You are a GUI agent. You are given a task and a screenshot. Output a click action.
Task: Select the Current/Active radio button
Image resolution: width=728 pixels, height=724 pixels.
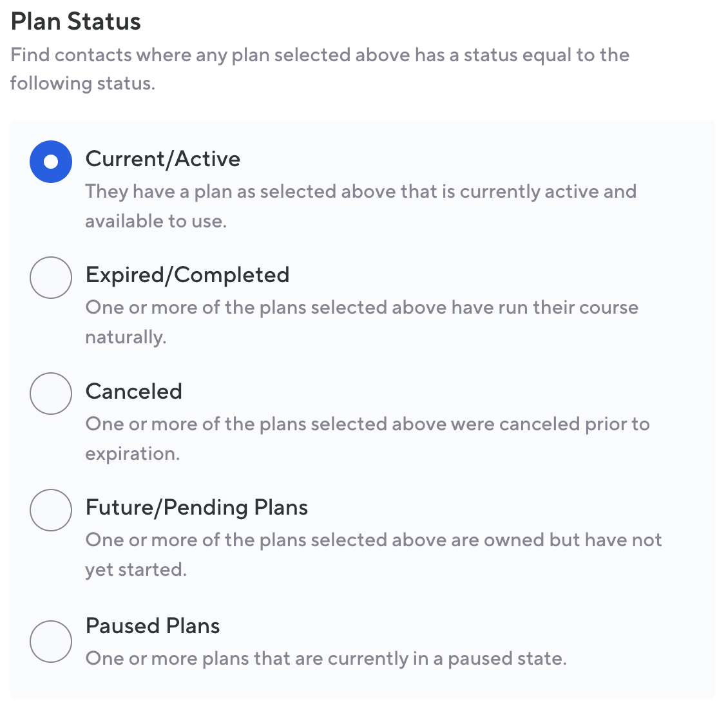(x=50, y=162)
